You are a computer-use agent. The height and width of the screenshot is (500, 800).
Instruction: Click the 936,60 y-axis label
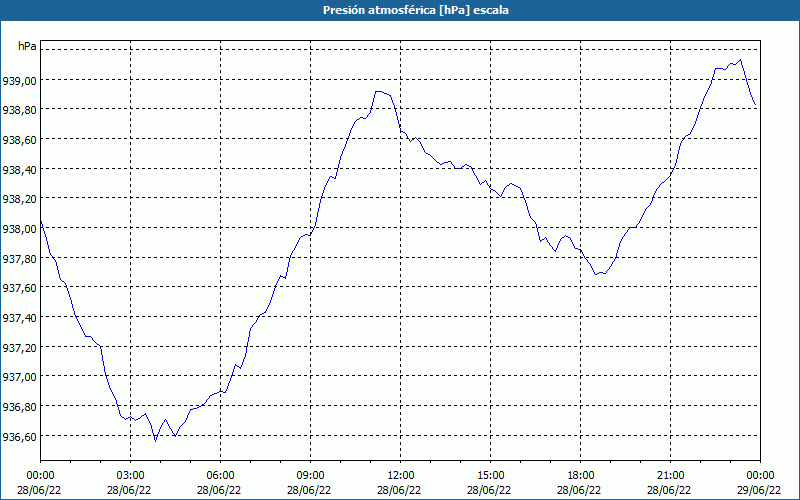[x=19, y=436]
